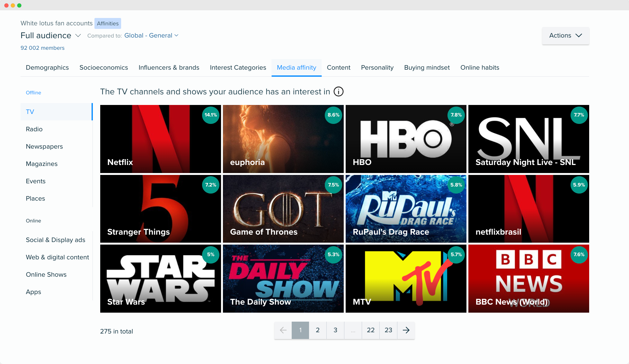Image resolution: width=629 pixels, height=364 pixels.
Task: Open the Interest Categories tab
Action: coord(238,68)
